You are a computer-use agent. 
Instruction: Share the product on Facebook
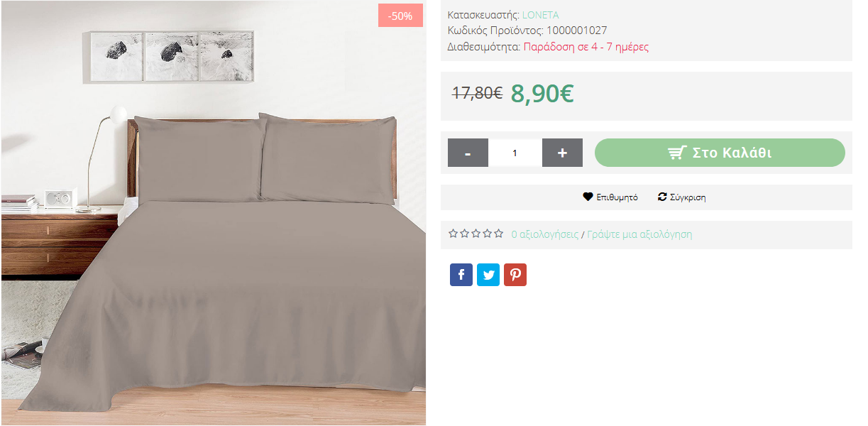[x=461, y=275]
